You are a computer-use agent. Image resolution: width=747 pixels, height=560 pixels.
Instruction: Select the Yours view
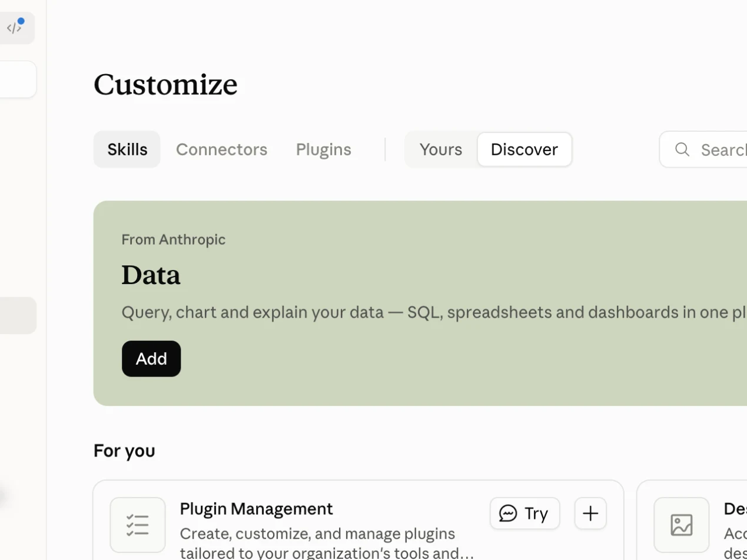point(441,149)
